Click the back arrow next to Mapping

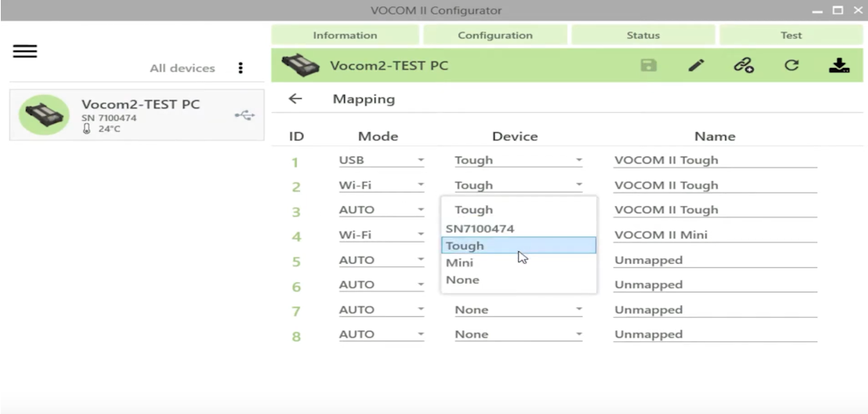click(x=295, y=99)
